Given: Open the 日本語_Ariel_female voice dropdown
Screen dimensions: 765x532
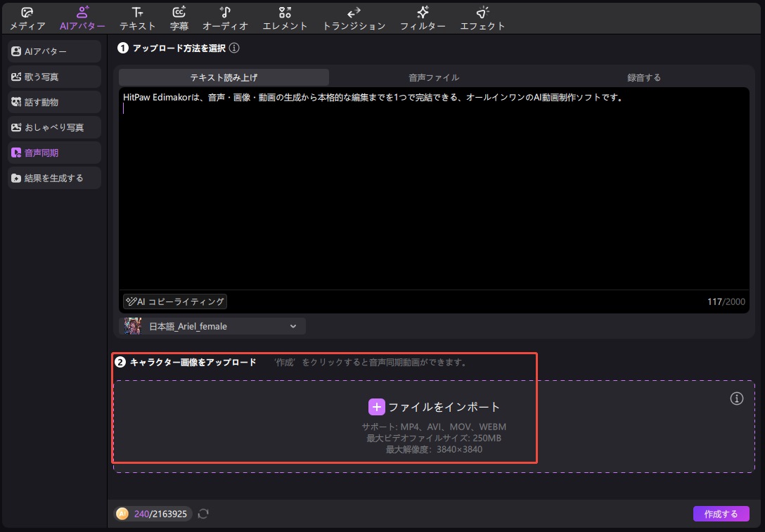Looking at the screenshot, I should pyautogui.click(x=212, y=326).
